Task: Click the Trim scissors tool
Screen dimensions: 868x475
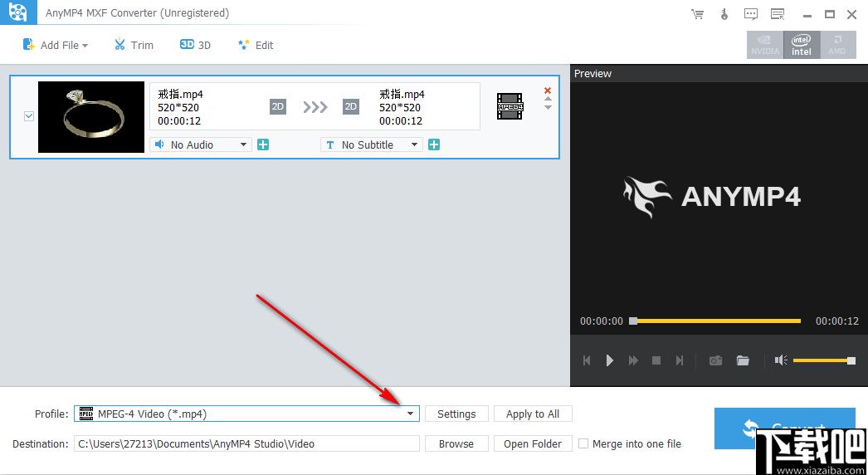Action: [134, 45]
